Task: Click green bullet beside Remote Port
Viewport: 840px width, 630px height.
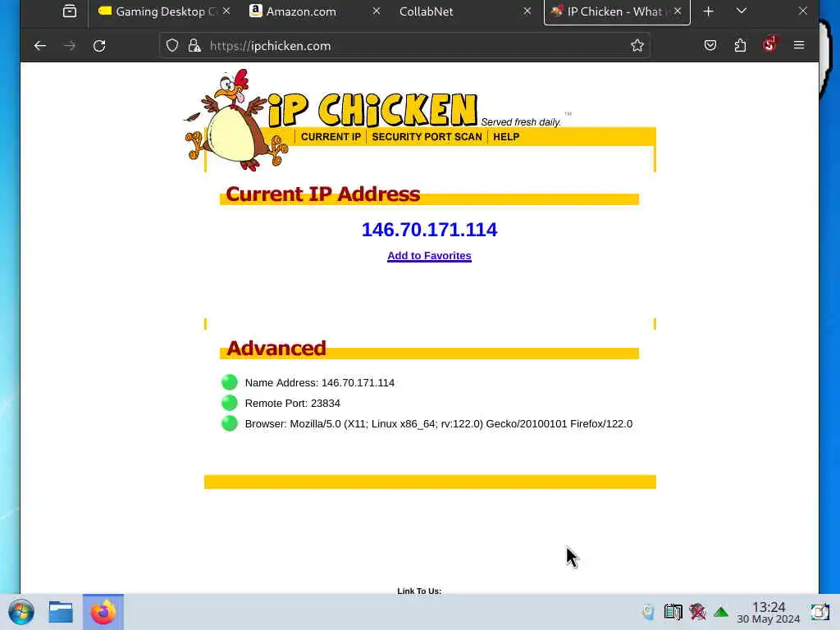Action: 230,402
